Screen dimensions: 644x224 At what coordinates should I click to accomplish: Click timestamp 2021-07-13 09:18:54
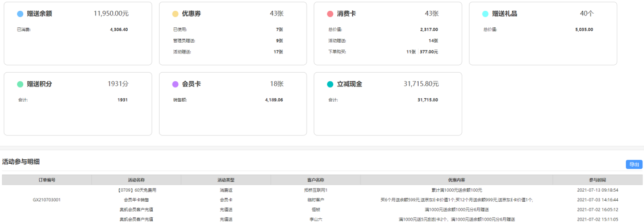tap(597, 190)
